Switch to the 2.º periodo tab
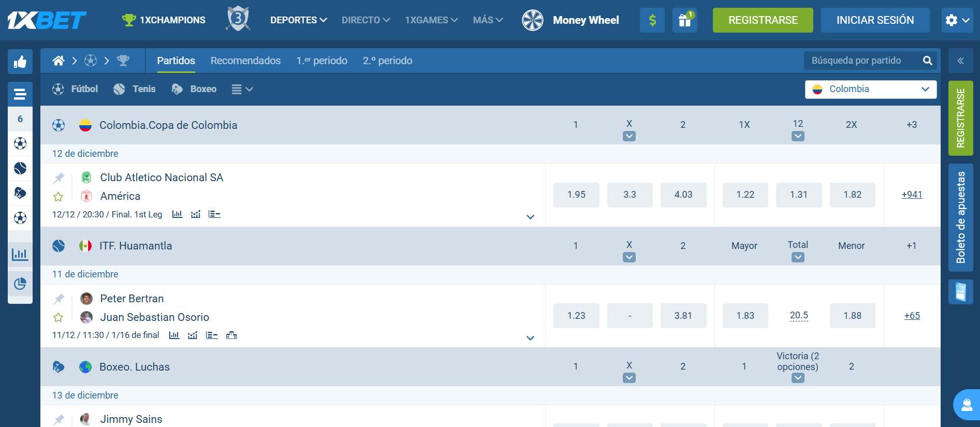The height and width of the screenshot is (427, 980). coord(387,61)
